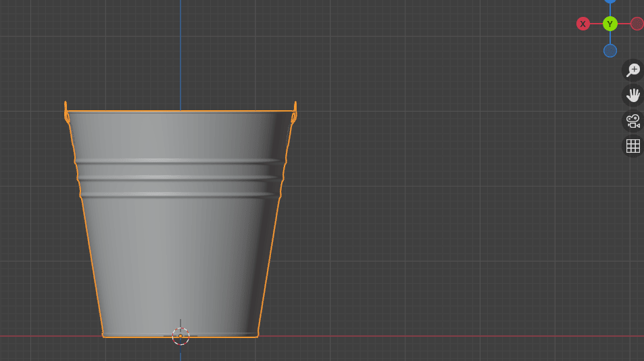Click the red X axis gizmo handle
This screenshot has width=644, height=361.
pos(583,24)
